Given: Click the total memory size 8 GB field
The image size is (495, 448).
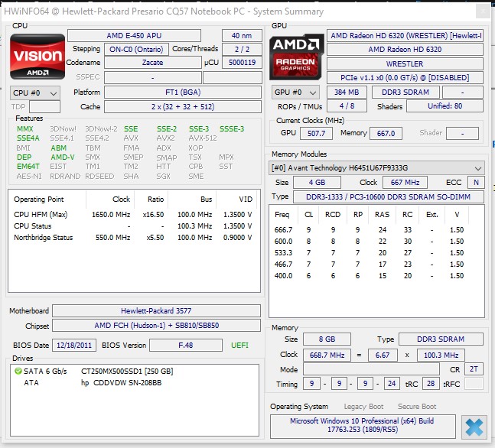Looking at the screenshot, I should [x=327, y=339].
